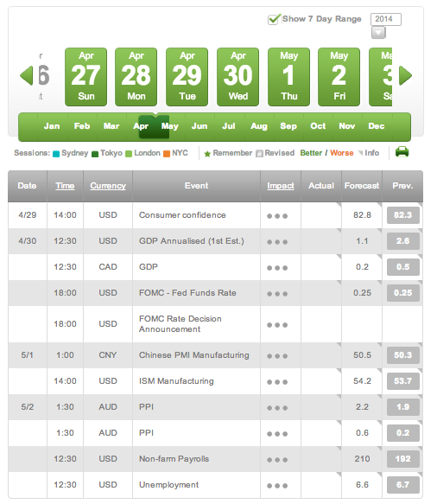Click London session green swatch
The image size is (437, 504).
tap(129, 154)
